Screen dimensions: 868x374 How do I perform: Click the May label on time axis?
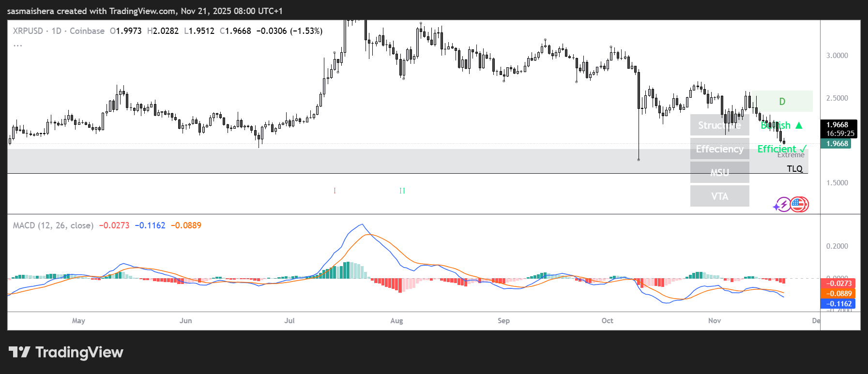pos(78,321)
